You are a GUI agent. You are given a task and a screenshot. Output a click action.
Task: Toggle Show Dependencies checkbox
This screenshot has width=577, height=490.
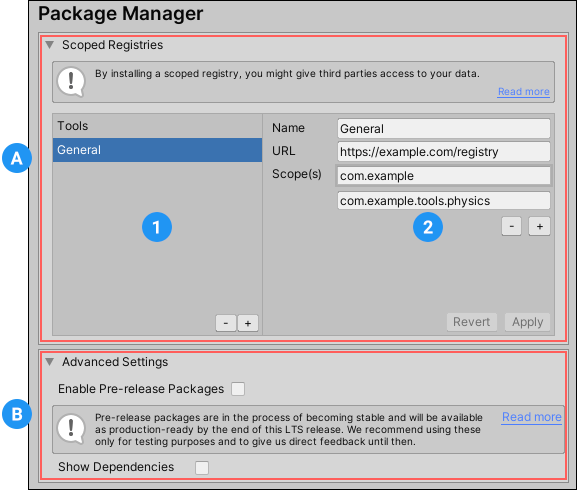(202, 468)
